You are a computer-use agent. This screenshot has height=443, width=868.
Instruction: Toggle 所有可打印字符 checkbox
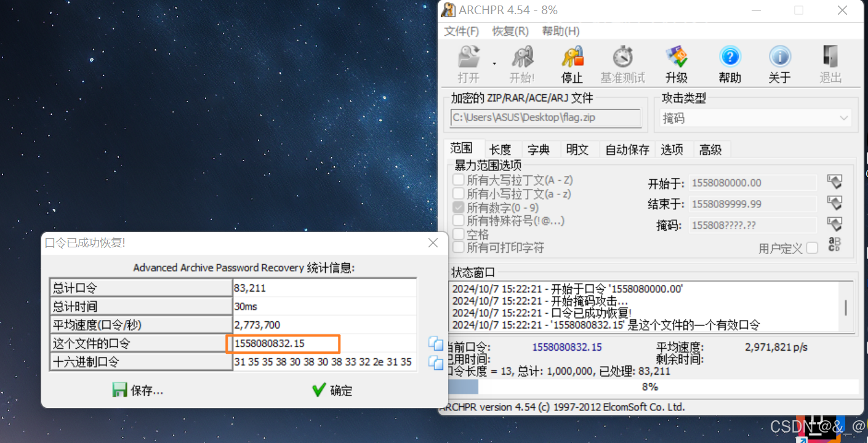[458, 247]
